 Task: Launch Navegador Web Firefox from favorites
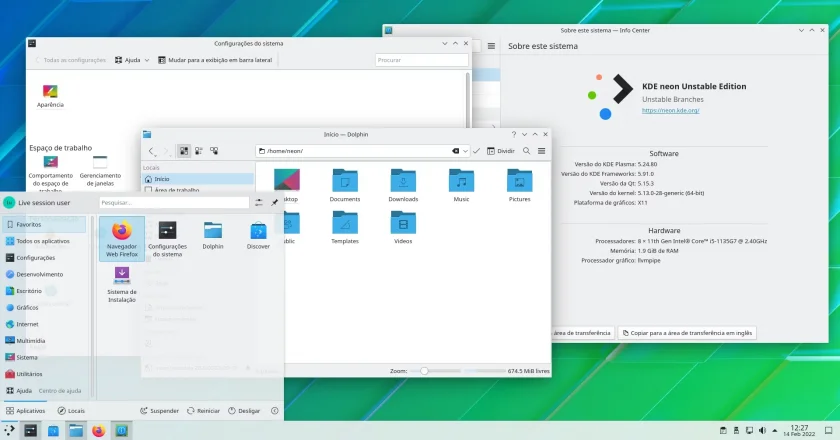tap(122, 239)
